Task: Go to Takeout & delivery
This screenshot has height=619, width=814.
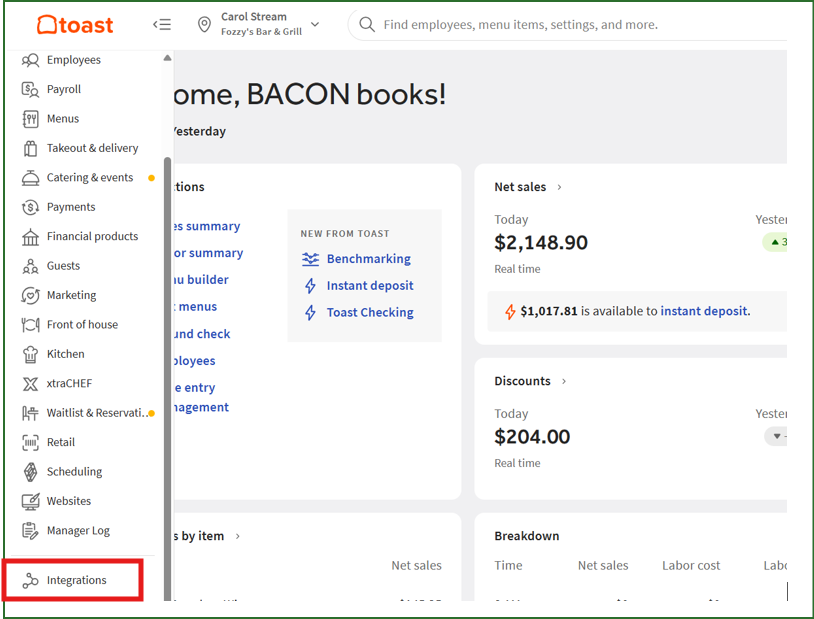Action: [92, 149]
